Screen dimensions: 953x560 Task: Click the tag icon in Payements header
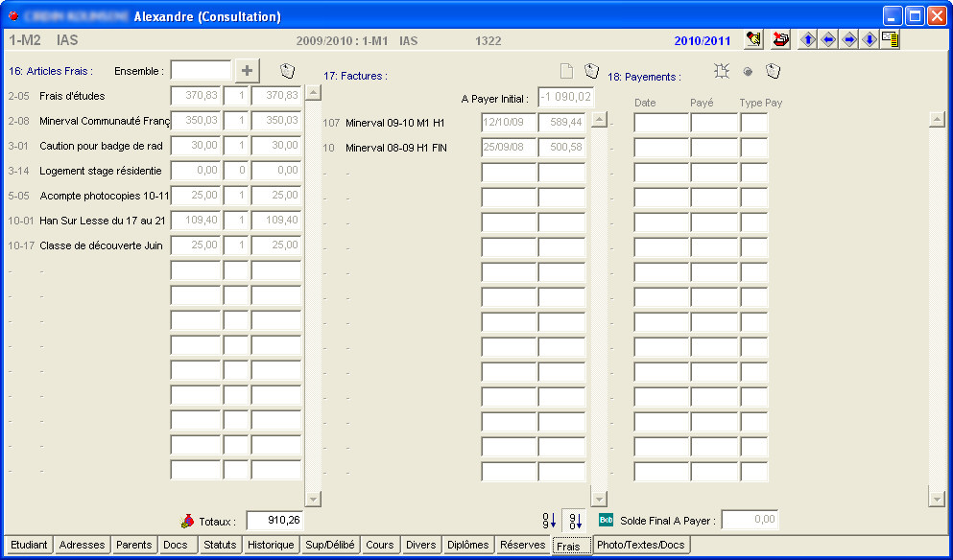click(x=773, y=71)
